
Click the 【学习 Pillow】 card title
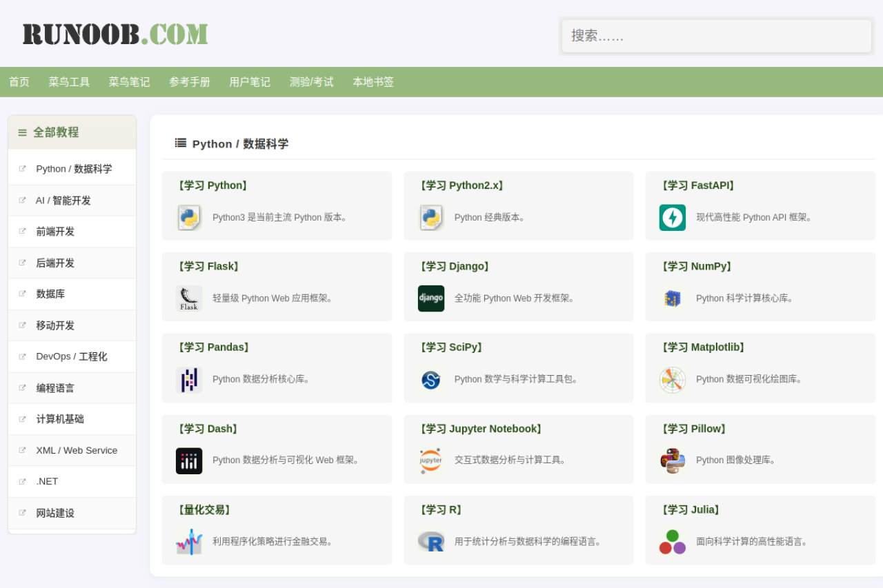(x=694, y=429)
